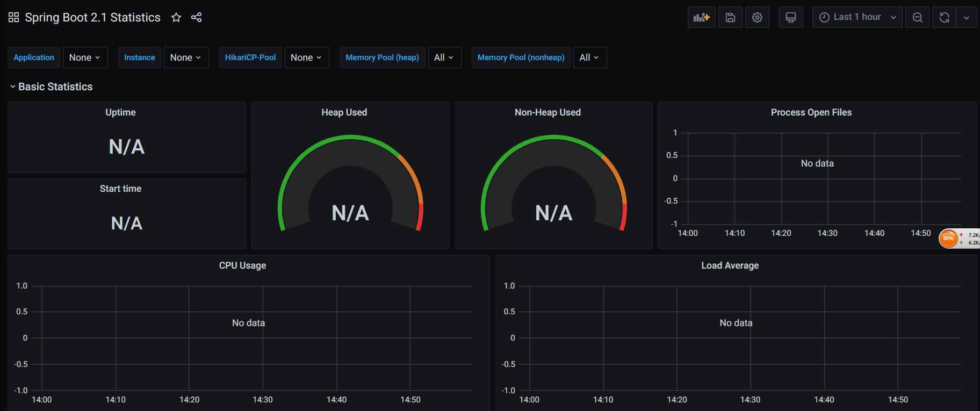Open the Instance variable dropdown
This screenshot has width=980, height=411.
[186, 57]
